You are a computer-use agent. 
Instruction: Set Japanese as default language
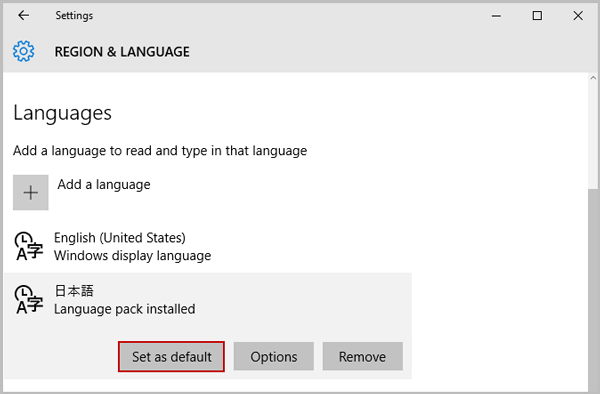click(x=171, y=357)
